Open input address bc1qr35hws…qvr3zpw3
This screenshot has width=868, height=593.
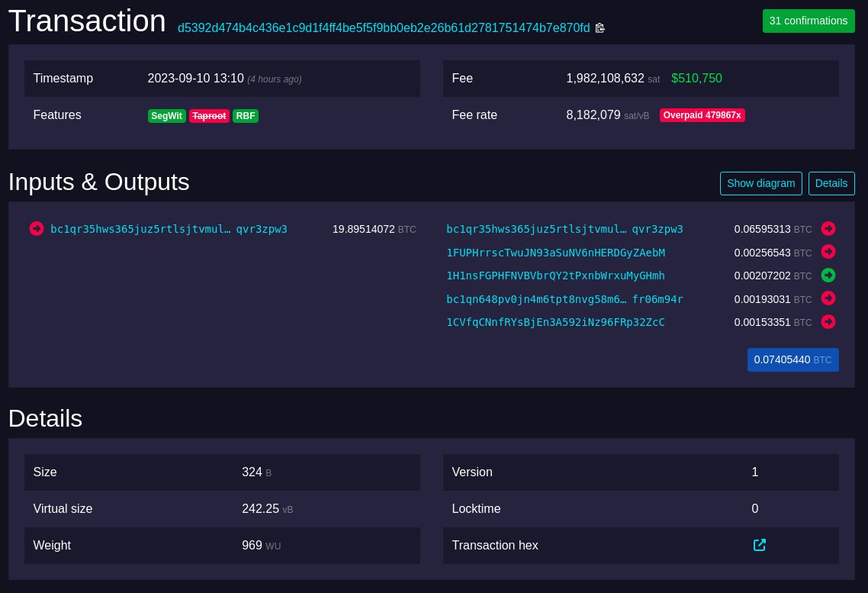(169, 229)
